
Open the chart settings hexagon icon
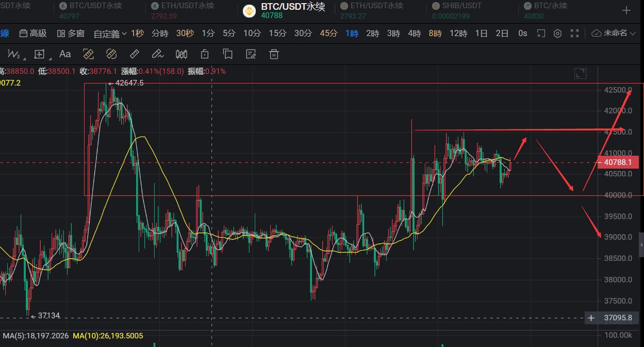[557, 34]
